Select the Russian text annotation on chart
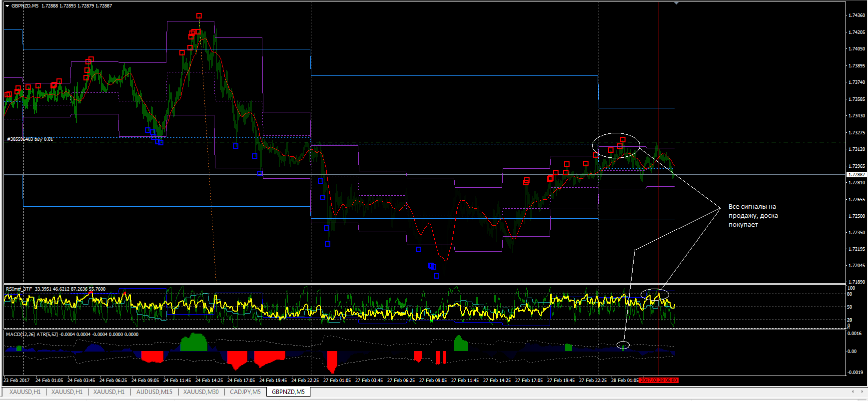 (x=753, y=216)
